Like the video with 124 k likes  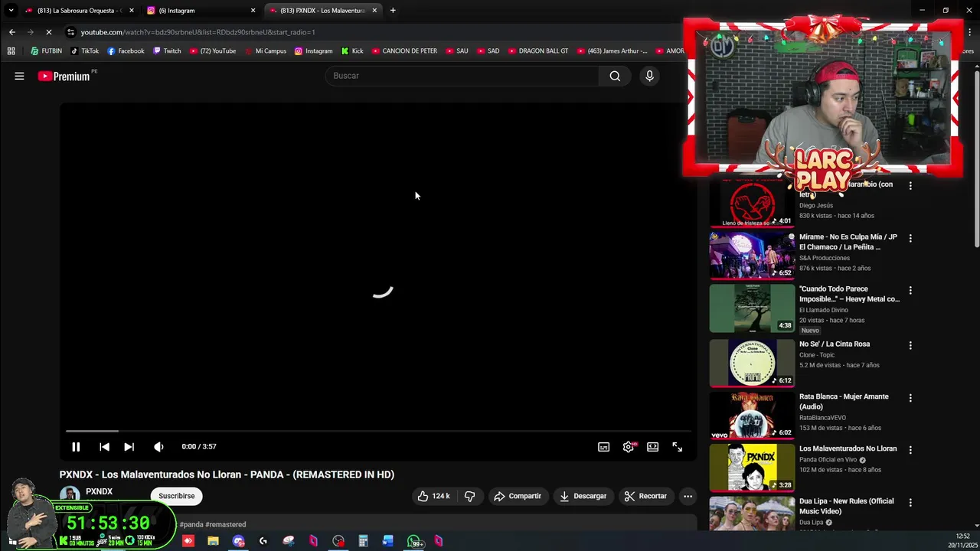[433, 496]
